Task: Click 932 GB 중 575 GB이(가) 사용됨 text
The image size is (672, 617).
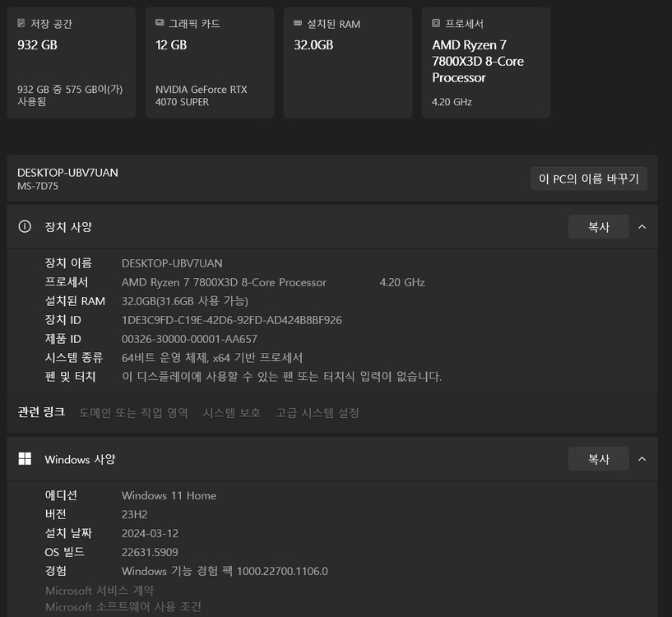Action: pyautogui.click(x=70, y=95)
